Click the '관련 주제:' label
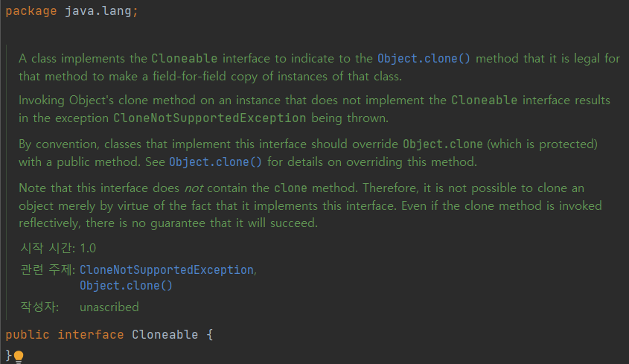Image resolution: width=629 pixels, height=364 pixels. [x=48, y=269]
